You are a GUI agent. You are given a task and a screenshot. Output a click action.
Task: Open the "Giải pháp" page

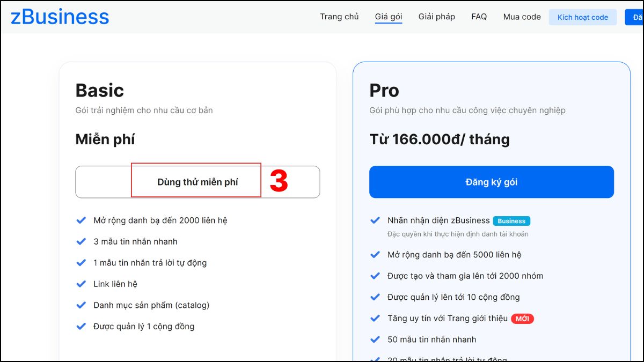point(436,17)
